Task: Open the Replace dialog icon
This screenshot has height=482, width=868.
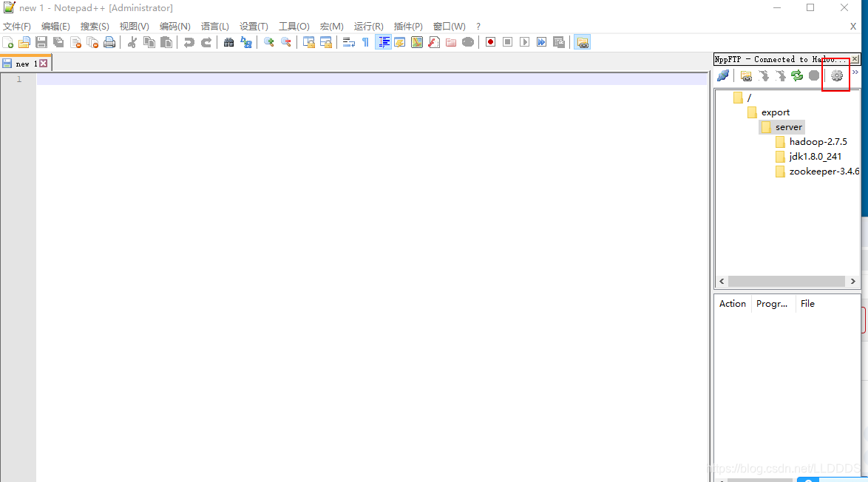Action: pyautogui.click(x=246, y=42)
